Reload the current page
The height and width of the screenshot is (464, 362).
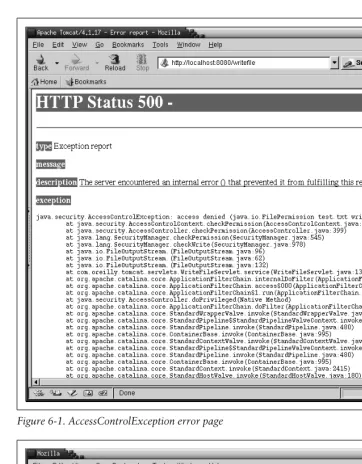tap(115, 63)
